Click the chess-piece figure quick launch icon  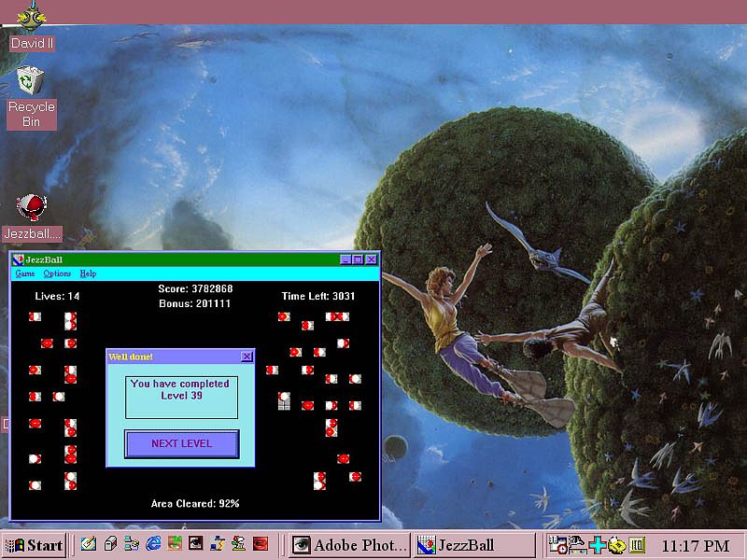click(x=239, y=544)
